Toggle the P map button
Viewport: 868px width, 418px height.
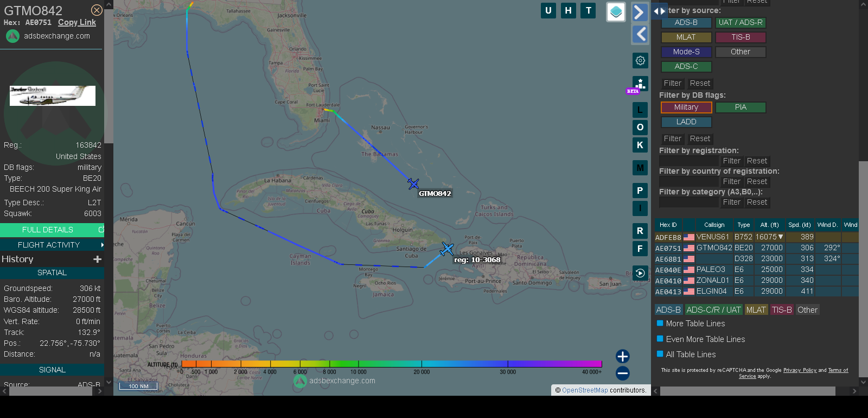tap(640, 191)
